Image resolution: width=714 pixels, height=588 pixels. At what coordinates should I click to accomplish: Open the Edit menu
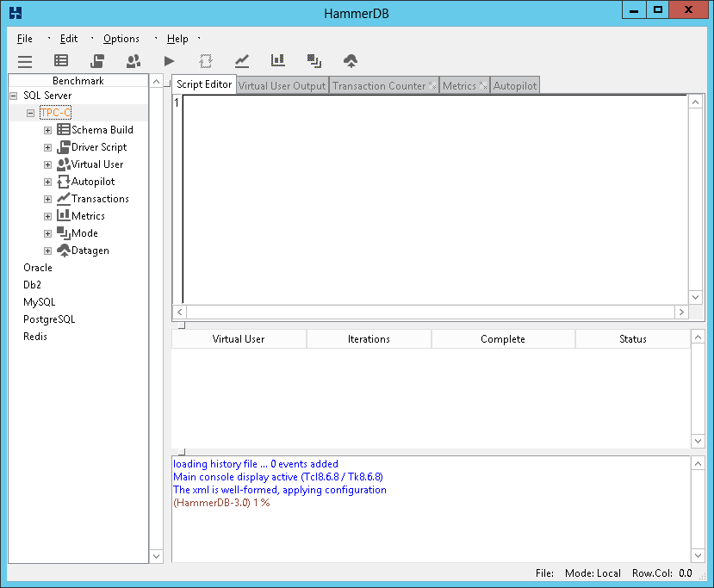pyautogui.click(x=69, y=39)
